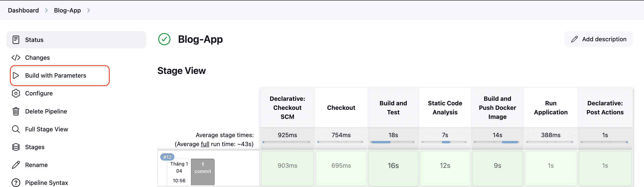This screenshot has height=187, width=644.
Task: Click the Configure gear icon
Action: click(16, 93)
